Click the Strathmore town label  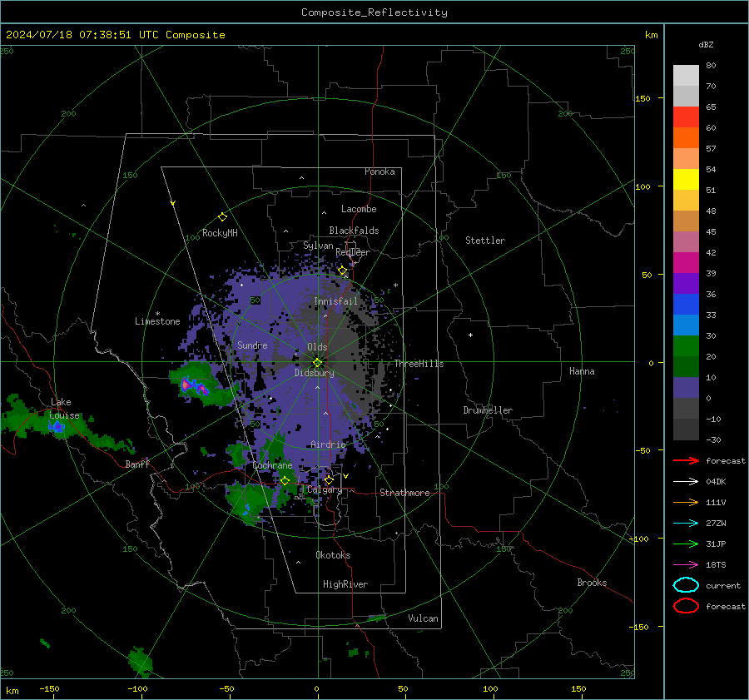pyautogui.click(x=404, y=493)
